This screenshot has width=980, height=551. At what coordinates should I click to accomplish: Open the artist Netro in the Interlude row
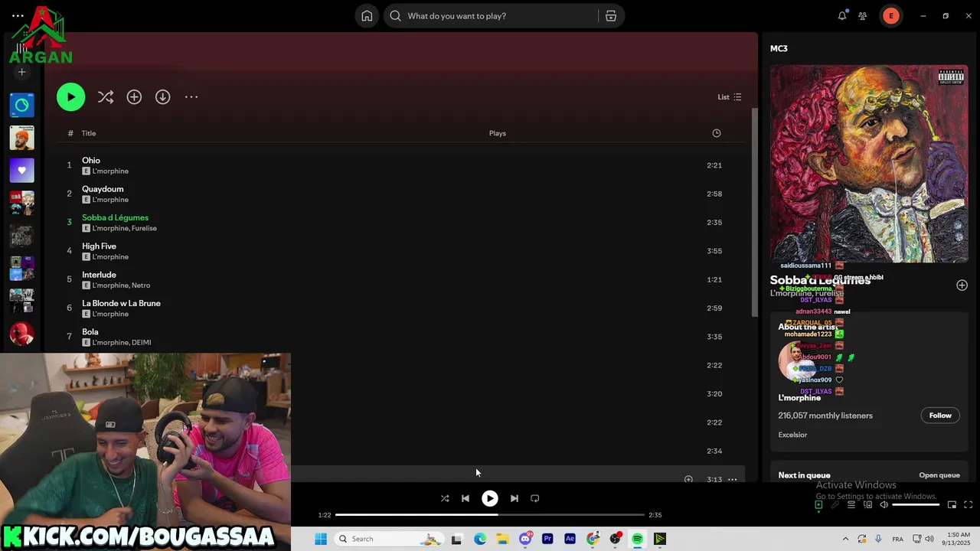pos(141,285)
